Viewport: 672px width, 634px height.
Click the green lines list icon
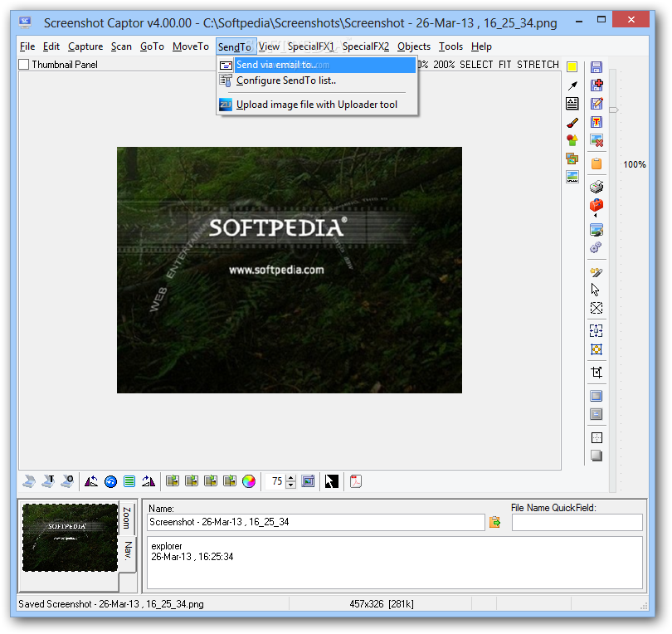click(x=129, y=481)
